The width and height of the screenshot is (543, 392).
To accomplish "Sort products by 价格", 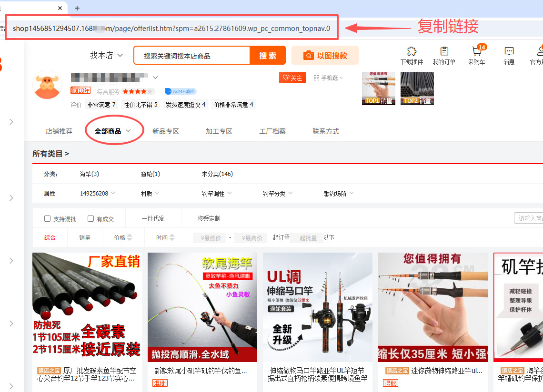I will click(x=123, y=238).
